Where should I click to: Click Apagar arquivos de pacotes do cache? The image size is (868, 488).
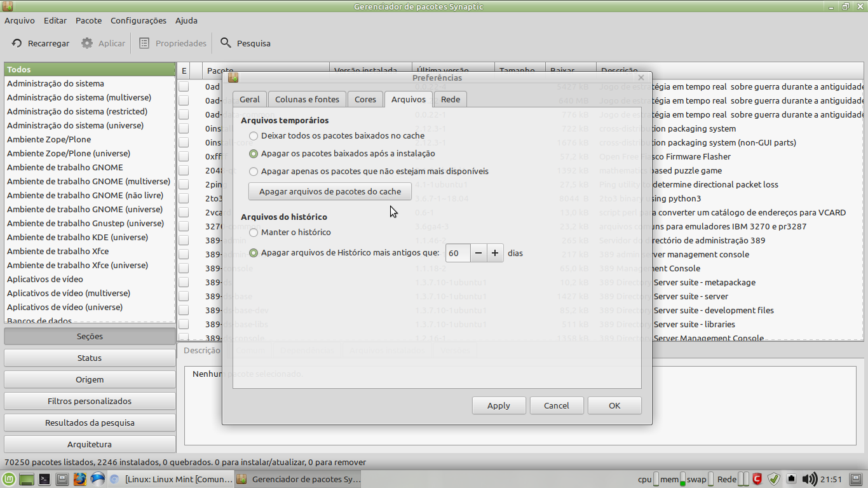(330, 191)
